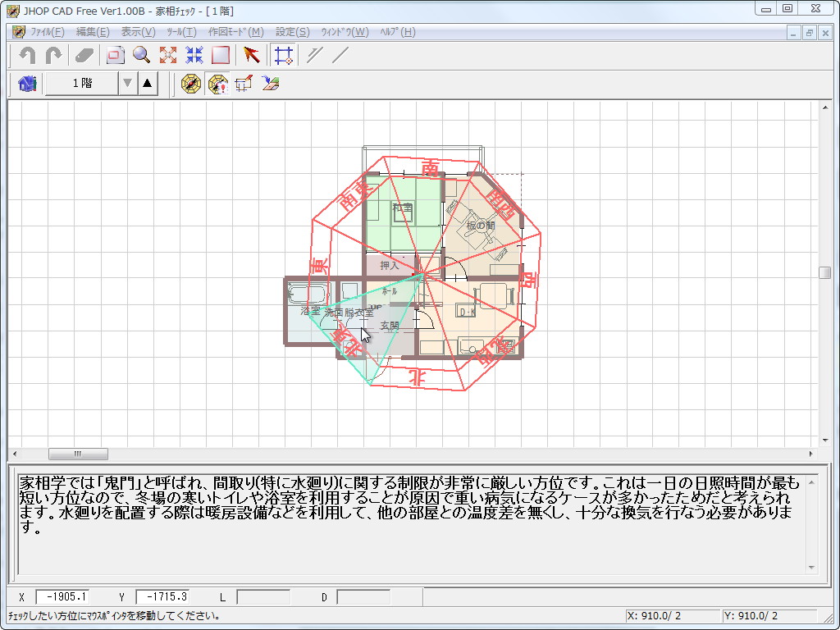Toggle the compass check icon with exclamation
The height and width of the screenshot is (630, 840).
pyautogui.click(x=217, y=84)
